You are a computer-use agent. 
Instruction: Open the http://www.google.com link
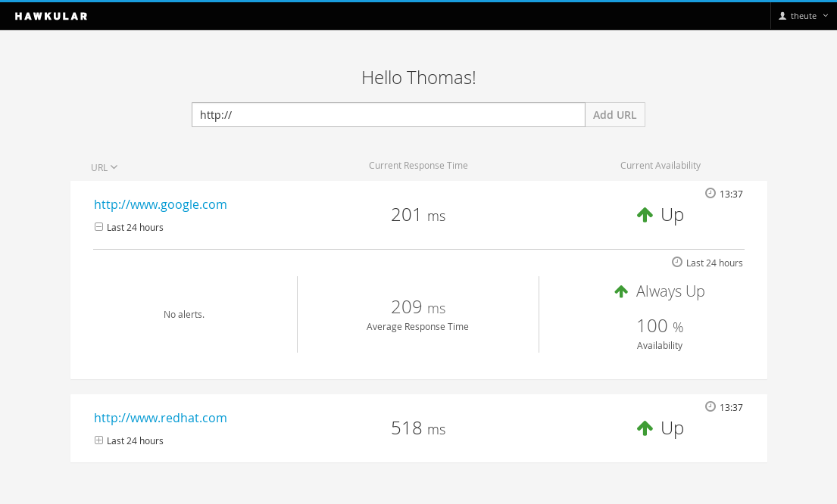click(160, 204)
